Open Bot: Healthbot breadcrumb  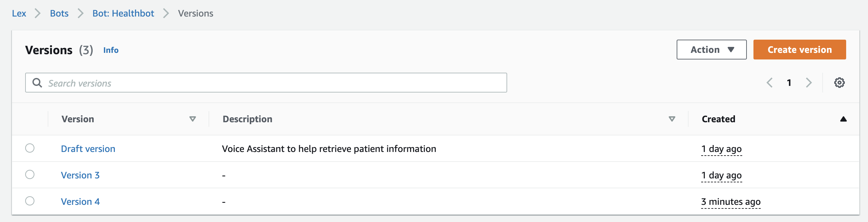[x=123, y=14]
